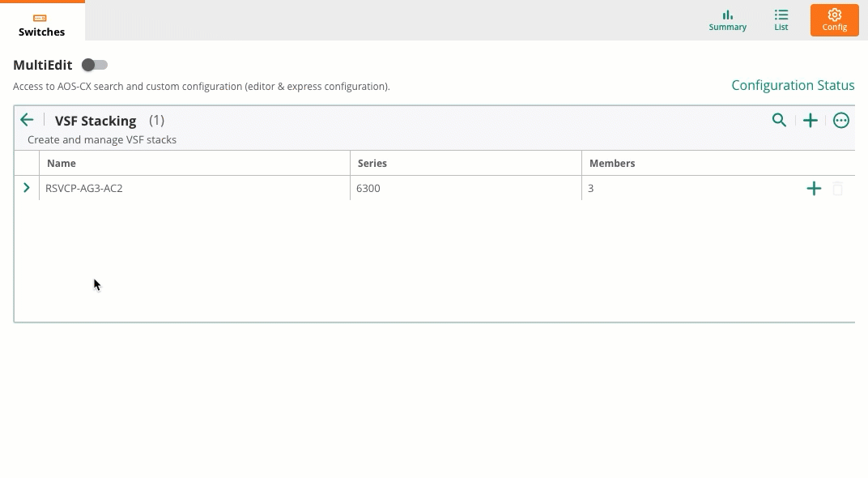Image resolution: width=868 pixels, height=478 pixels.
Task: Open the Summary view
Action: pos(727,20)
